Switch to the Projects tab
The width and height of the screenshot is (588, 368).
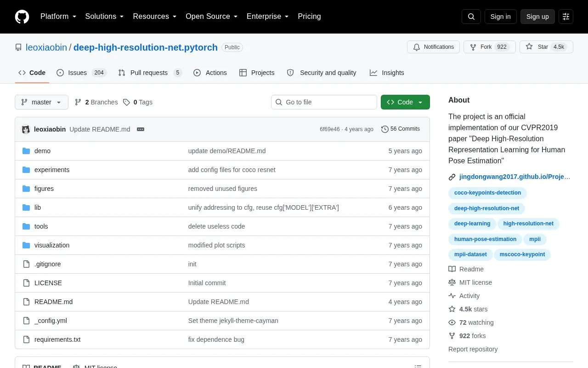(x=257, y=73)
